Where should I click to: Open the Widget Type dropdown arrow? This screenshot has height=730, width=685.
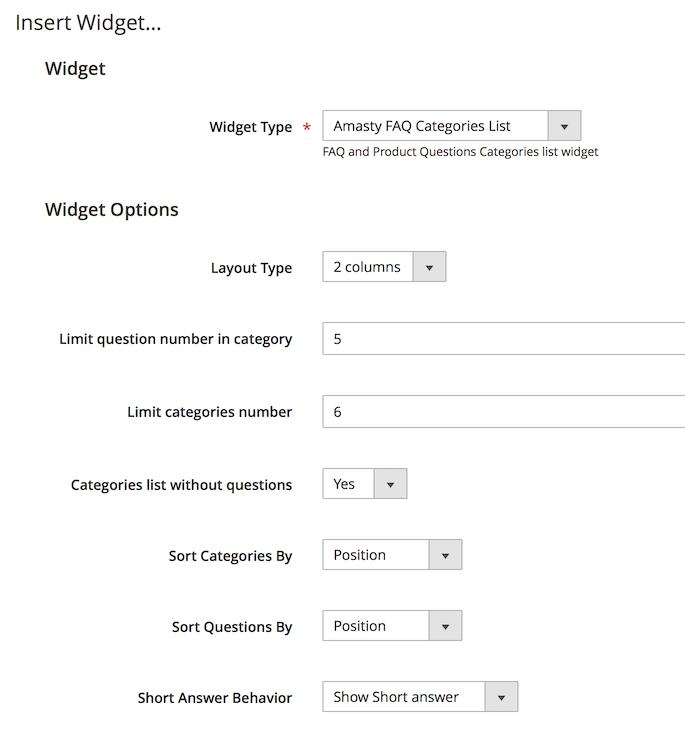564,126
